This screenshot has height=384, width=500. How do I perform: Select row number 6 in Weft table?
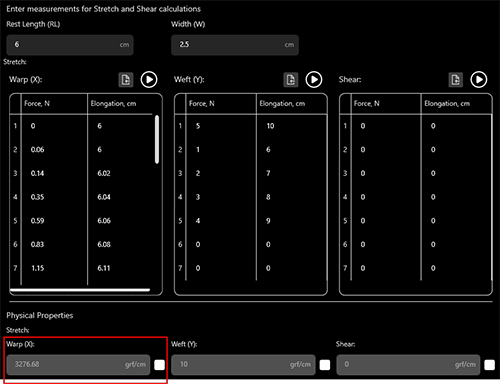(180, 244)
